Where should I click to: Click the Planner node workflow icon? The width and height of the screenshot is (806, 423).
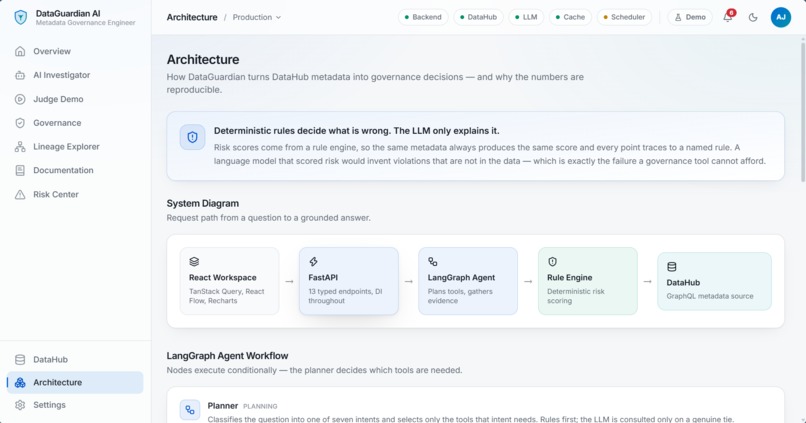[x=190, y=410]
